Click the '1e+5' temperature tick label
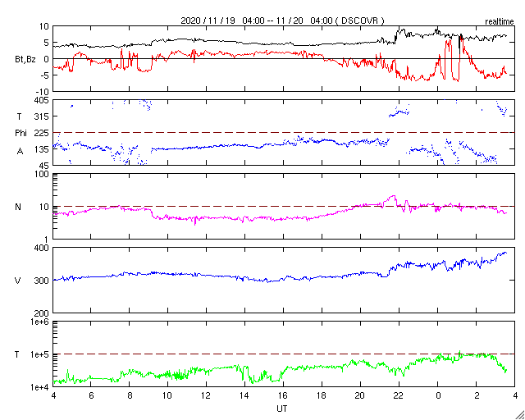The width and height of the screenshot is (525, 420). point(40,354)
